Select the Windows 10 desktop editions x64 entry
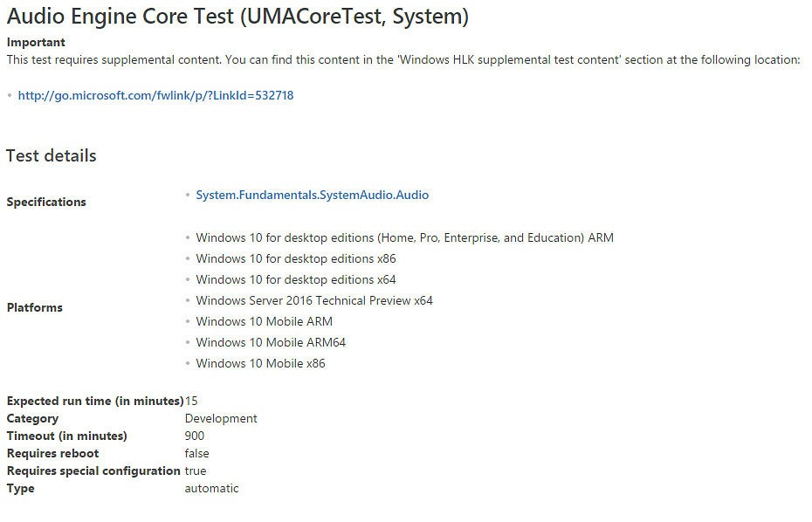 pos(295,279)
